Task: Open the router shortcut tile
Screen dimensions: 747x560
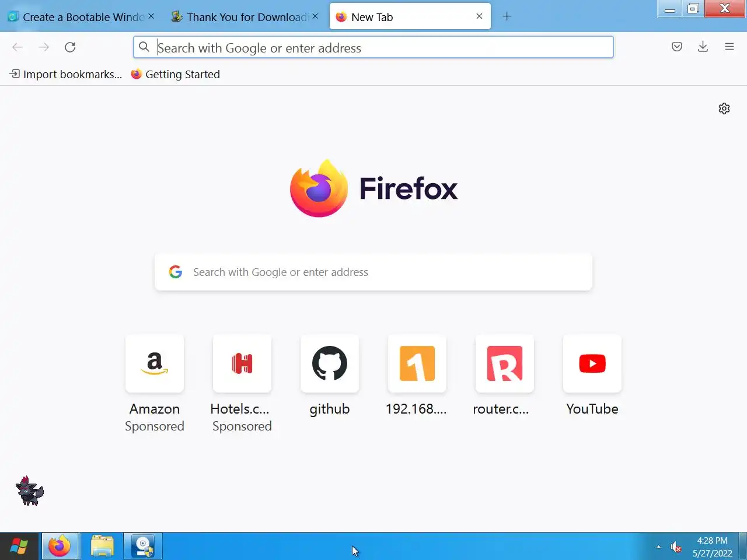Action: (505, 363)
